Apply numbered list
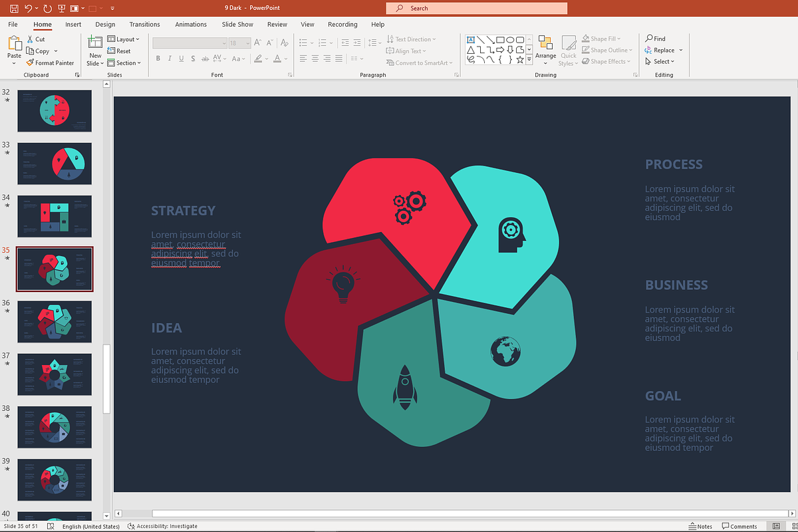 point(321,43)
